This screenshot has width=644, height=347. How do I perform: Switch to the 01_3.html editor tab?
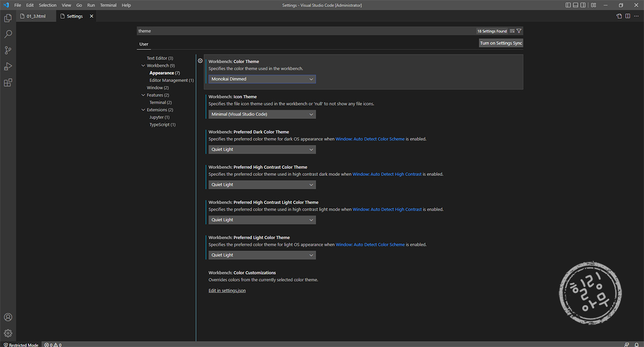[x=36, y=16]
